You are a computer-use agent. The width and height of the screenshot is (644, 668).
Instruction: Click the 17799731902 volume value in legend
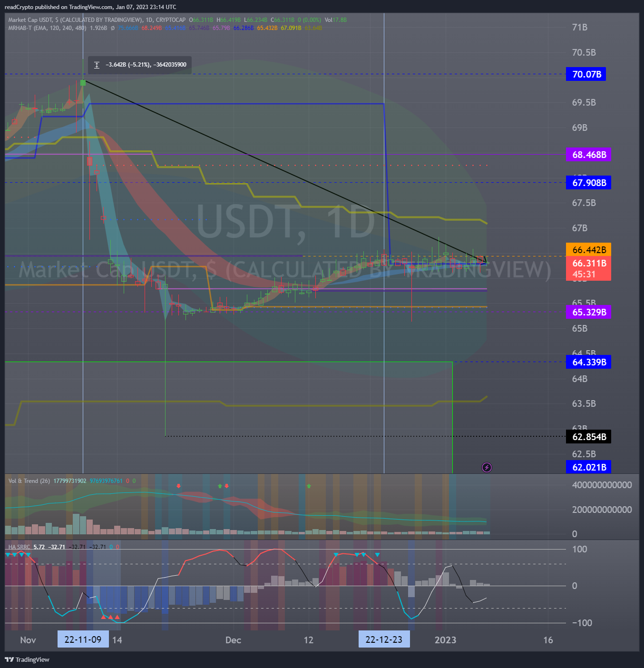coord(70,481)
